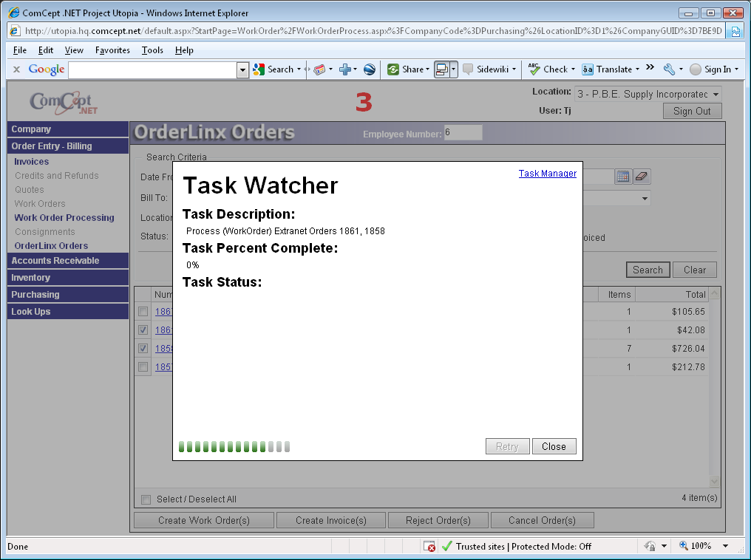Viewport: 751px width, 560px height.
Task: Close the Task Watcher dialog
Action: (x=554, y=446)
